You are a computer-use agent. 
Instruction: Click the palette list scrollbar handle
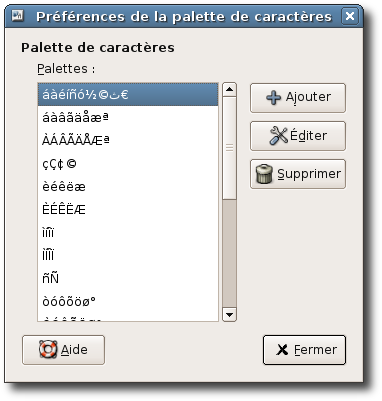click(x=229, y=148)
